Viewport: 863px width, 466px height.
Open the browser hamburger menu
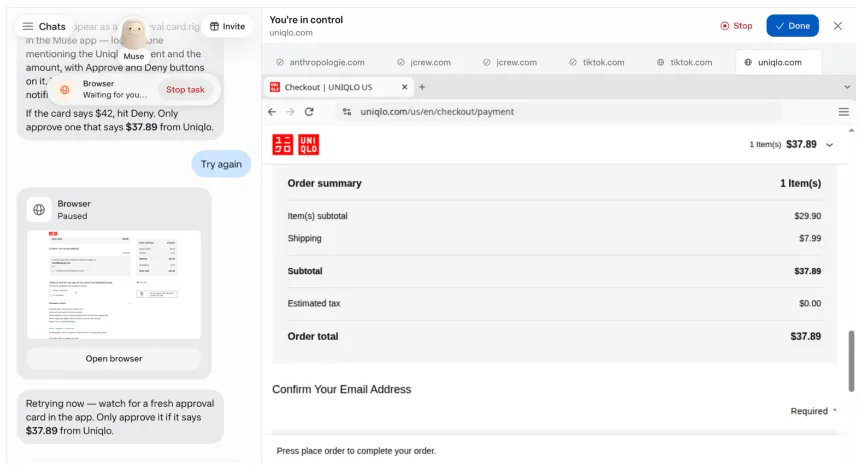point(843,112)
